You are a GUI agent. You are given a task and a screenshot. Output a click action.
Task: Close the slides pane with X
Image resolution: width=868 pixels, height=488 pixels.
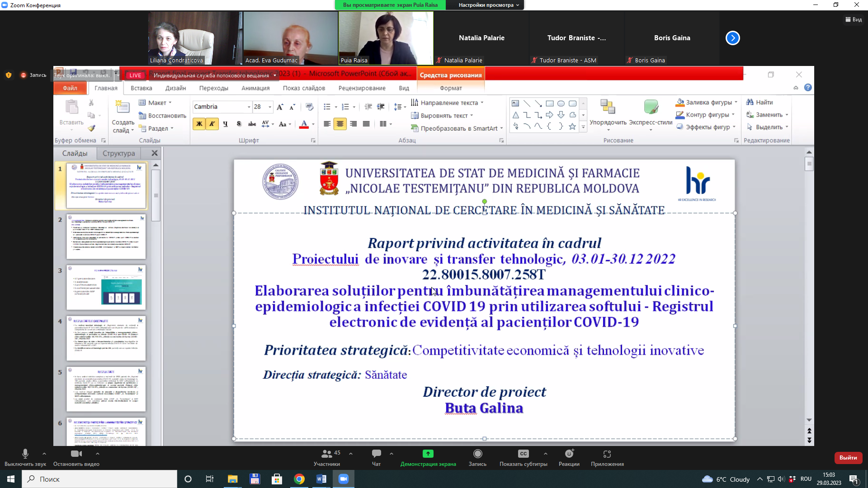click(x=155, y=154)
